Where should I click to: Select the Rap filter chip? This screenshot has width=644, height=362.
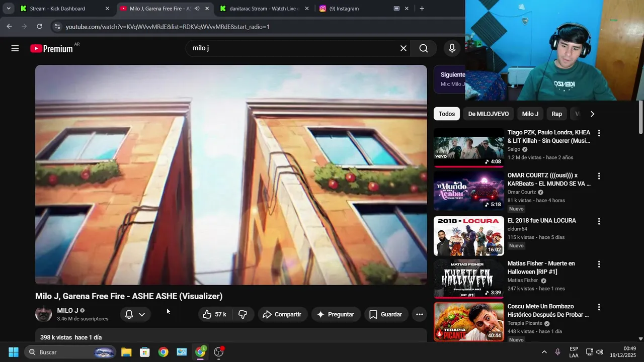coord(556,114)
